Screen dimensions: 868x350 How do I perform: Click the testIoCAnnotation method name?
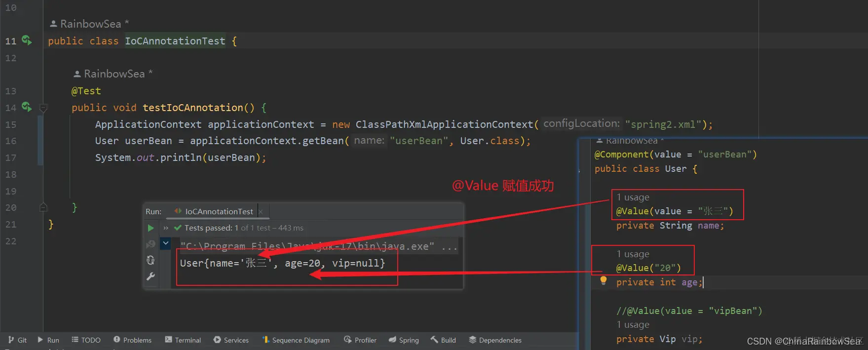click(193, 108)
